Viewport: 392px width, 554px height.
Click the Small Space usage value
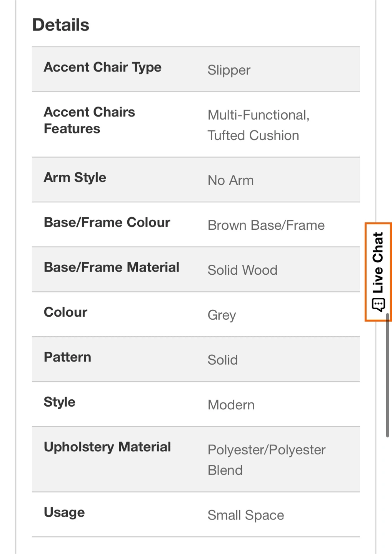coord(246,515)
